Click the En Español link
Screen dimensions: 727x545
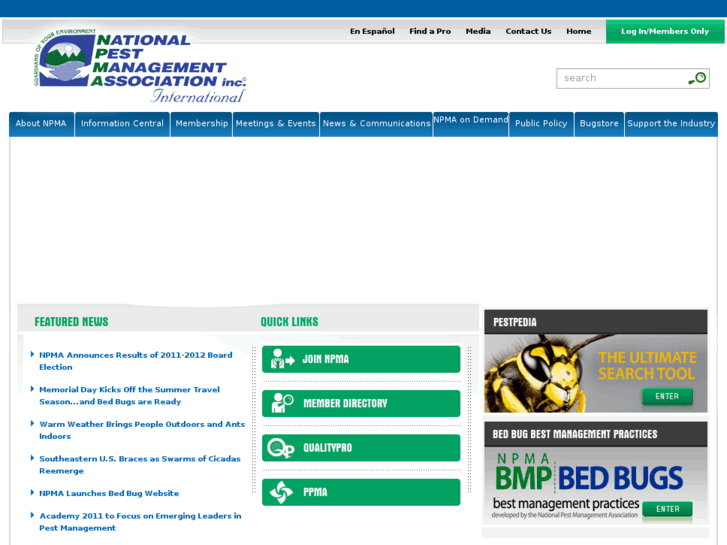coord(372,32)
